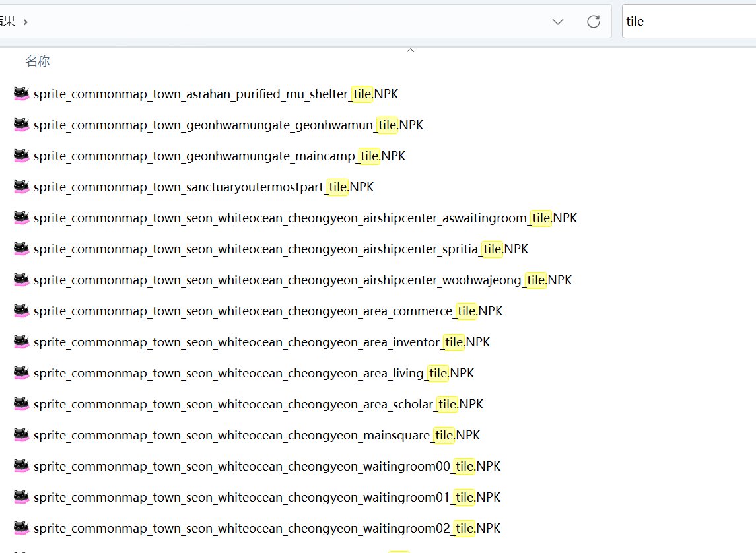The width and height of the screenshot is (756, 553).
Task: Click the search box containing "tile"
Action: 687,21
